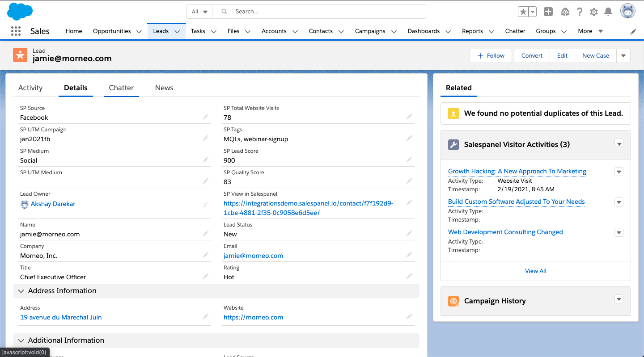Expand the Campaign History dropdown arrow
Screen dimensions: 644x357
coord(619,299)
